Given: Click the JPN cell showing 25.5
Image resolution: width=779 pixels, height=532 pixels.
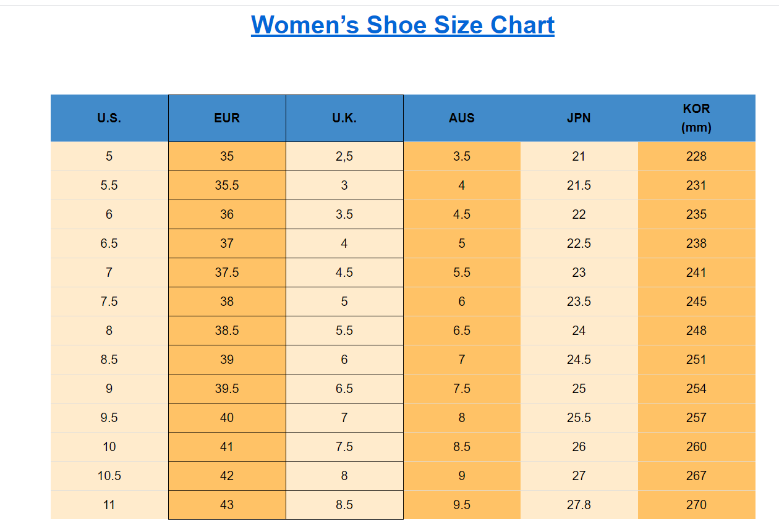Looking at the screenshot, I should 579,418.
